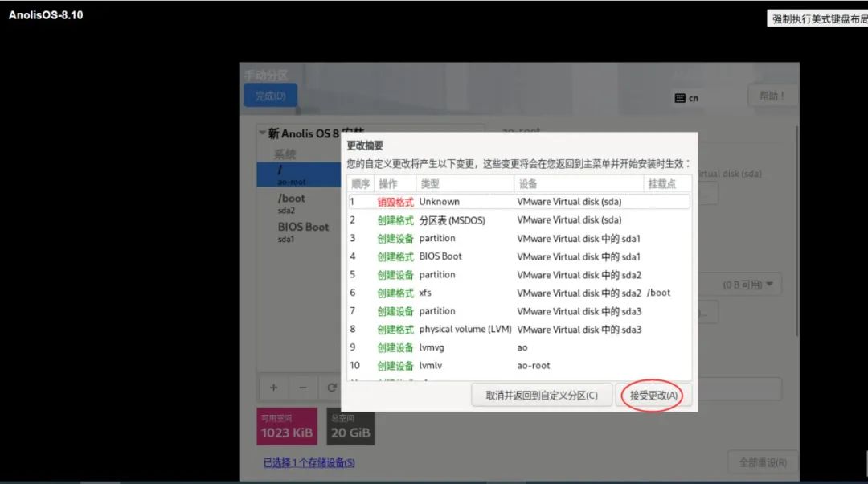Image resolution: width=868 pixels, height=484 pixels.
Task: Click the 20 GiB total space box
Action: (x=350, y=426)
